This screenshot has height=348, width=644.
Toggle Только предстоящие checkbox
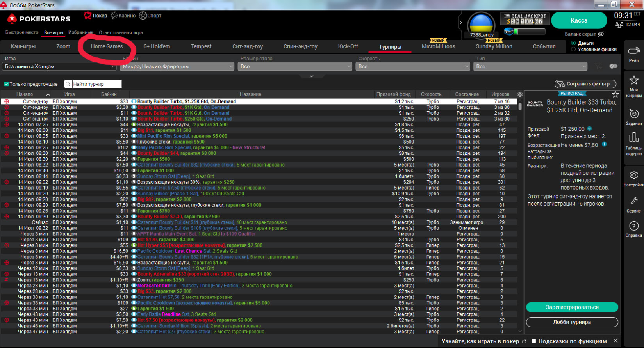(x=6, y=84)
